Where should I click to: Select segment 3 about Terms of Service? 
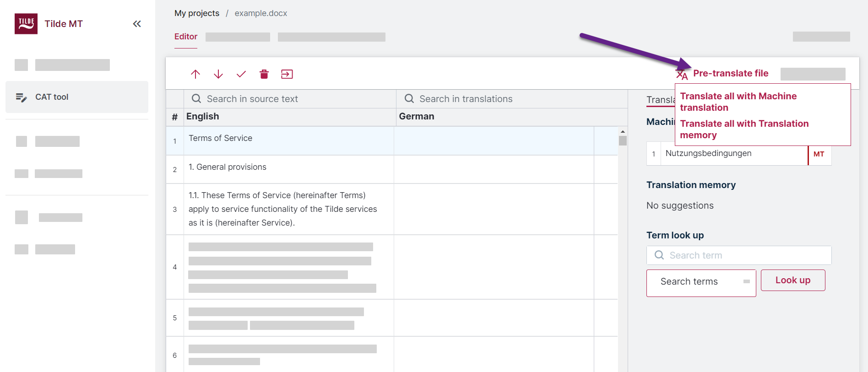pyautogui.click(x=289, y=209)
